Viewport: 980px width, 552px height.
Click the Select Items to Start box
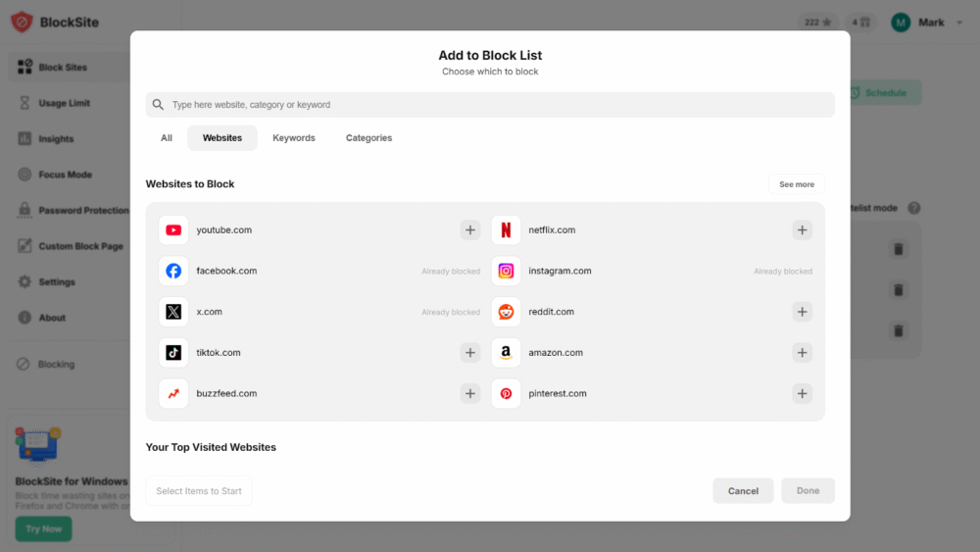point(199,491)
